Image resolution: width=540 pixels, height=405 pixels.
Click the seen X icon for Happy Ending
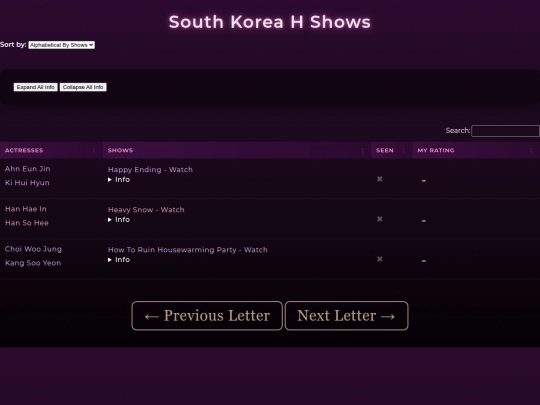[380, 179]
